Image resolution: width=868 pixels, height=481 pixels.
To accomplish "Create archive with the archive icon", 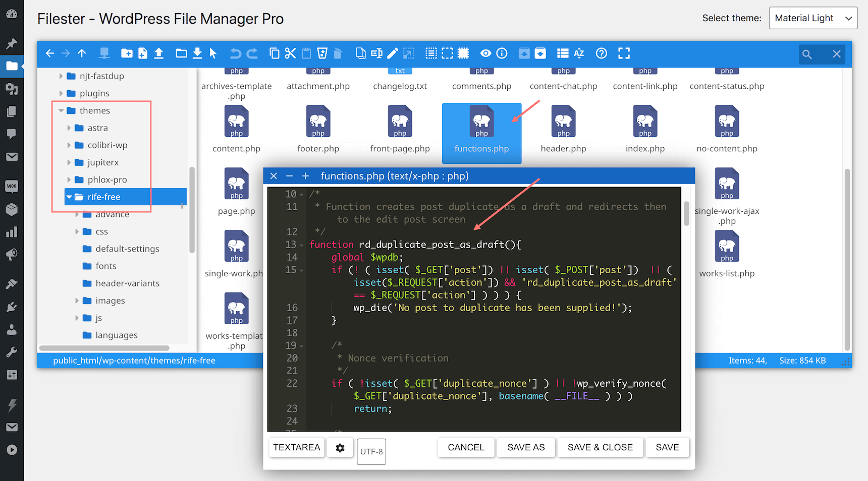I will (x=540, y=53).
